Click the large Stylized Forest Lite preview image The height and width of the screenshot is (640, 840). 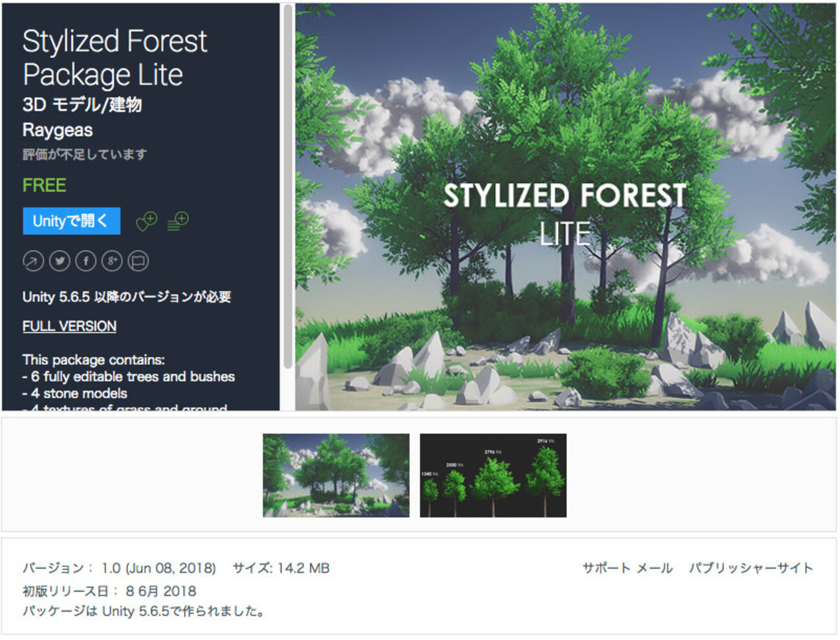coord(565,207)
